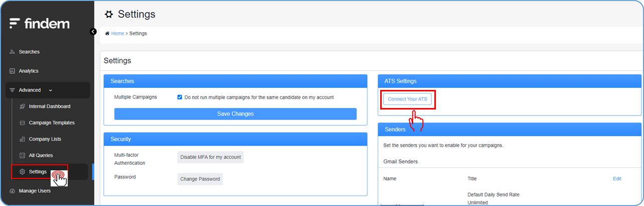Image resolution: width=644 pixels, height=206 pixels.
Task: Collapse sidebar with the black arrow button
Action: click(93, 32)
